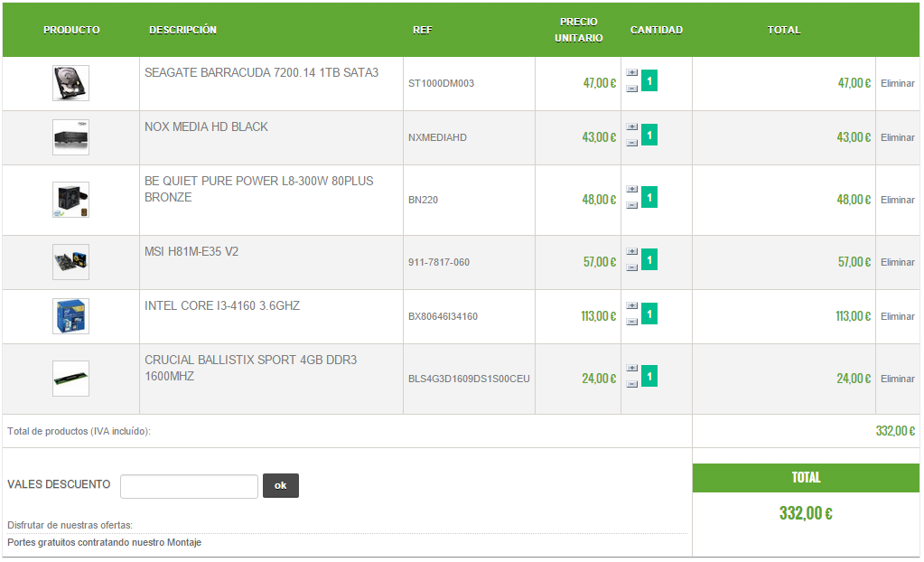Select reference text NXMEDIAHD
Viewport: 924px width, 562px height.
tap(437, 137)
